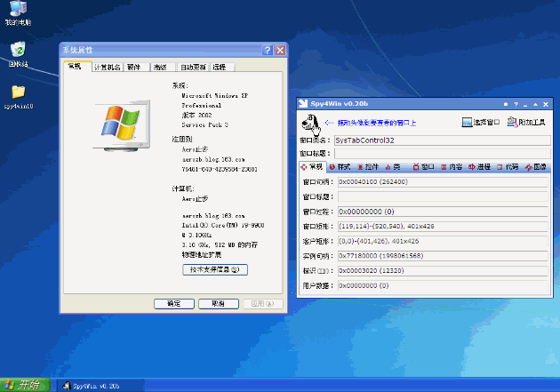Click the ? help button in Spy4Win title bar
The width and height of the screenshot is (560, 392).
tap(516, 104)
